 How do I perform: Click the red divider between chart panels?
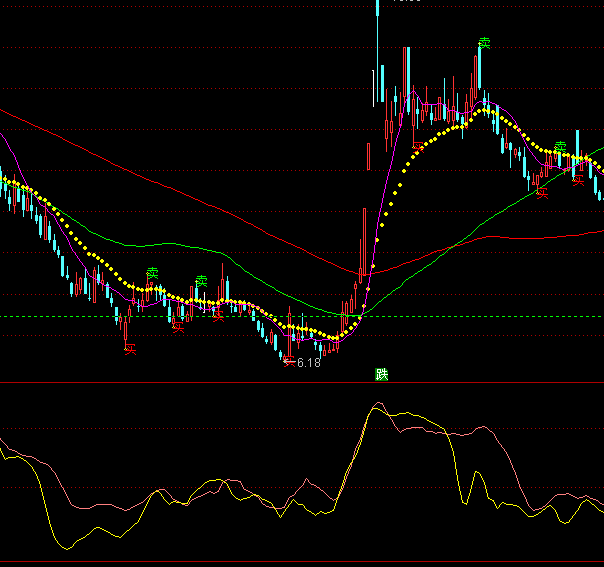click(x=200, y=383)
